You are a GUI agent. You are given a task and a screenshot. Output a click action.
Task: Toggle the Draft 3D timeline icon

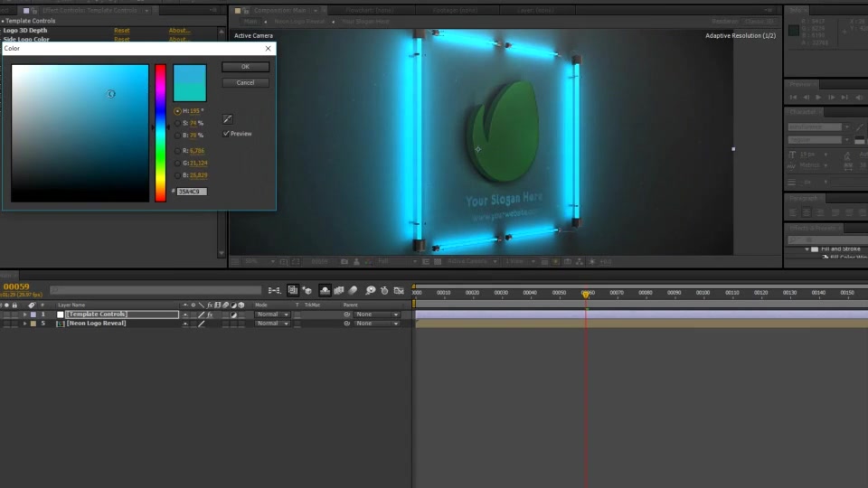(307, 290)
